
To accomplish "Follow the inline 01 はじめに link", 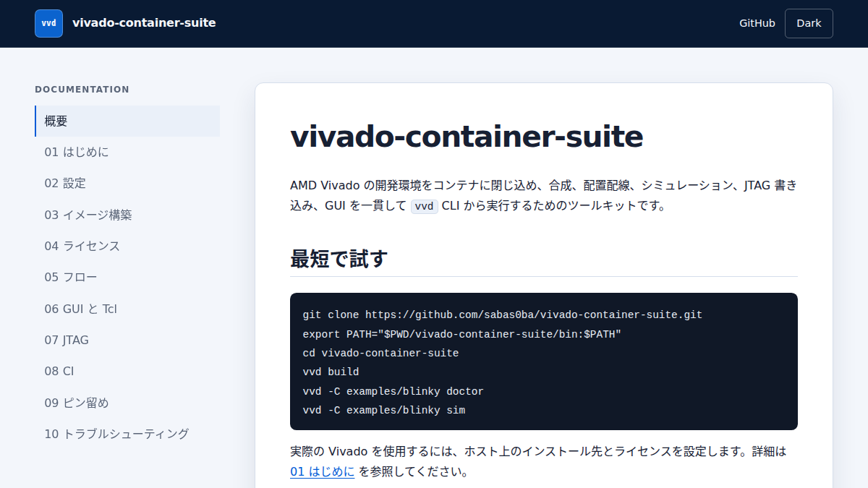I will tap(323, 472).
